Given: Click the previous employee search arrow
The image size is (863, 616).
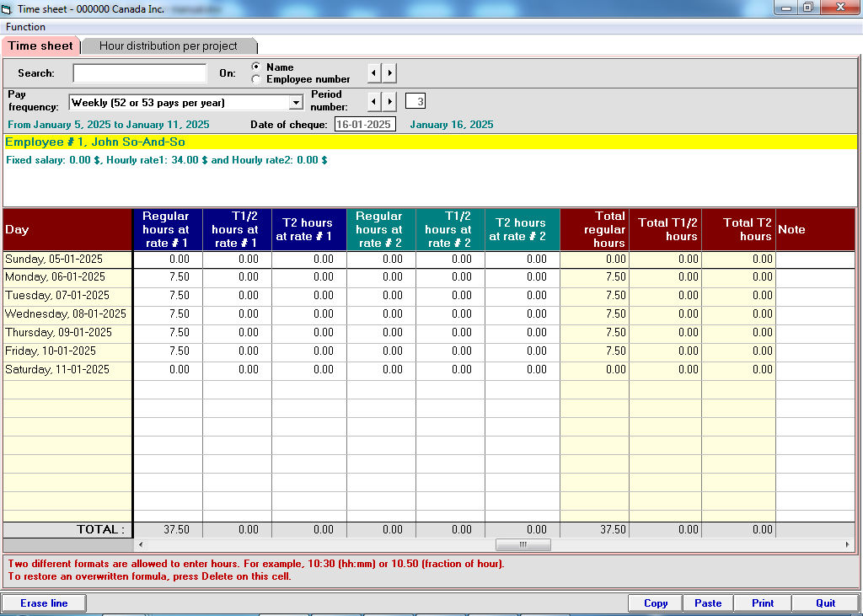Looking at the screenshot, I should 375,73.
